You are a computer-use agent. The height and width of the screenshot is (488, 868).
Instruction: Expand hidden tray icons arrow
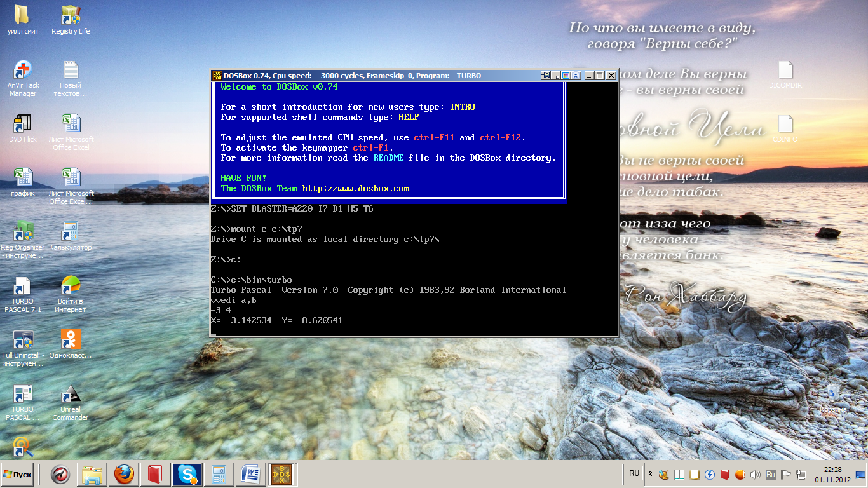[650, 474]
